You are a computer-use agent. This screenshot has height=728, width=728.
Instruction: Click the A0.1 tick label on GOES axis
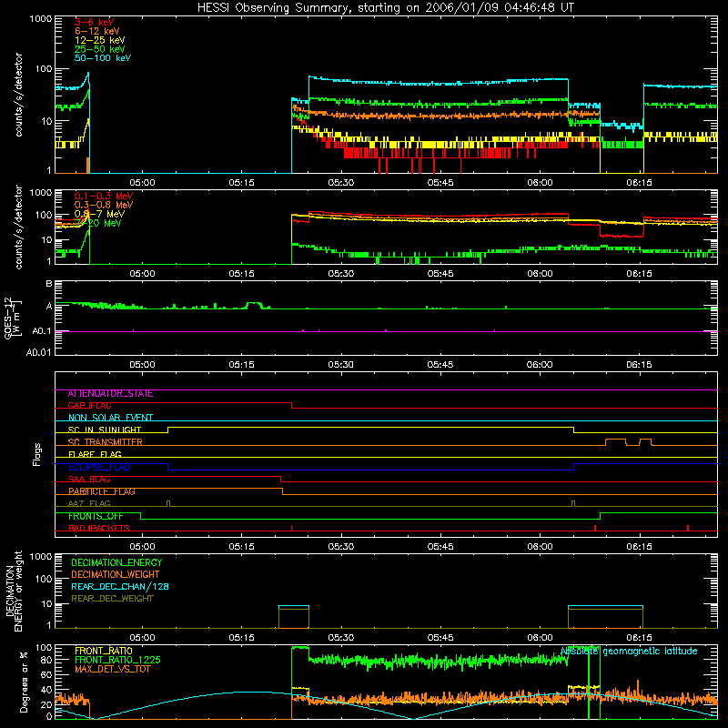point(42,331)
